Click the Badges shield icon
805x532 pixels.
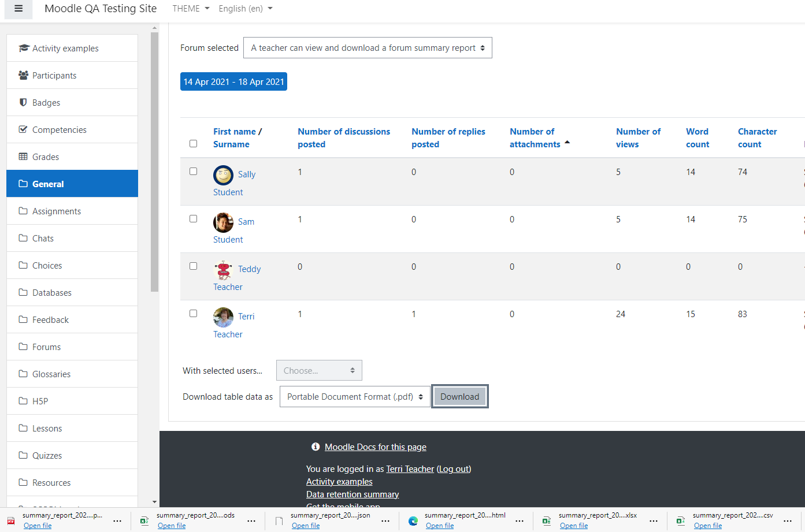23,102
